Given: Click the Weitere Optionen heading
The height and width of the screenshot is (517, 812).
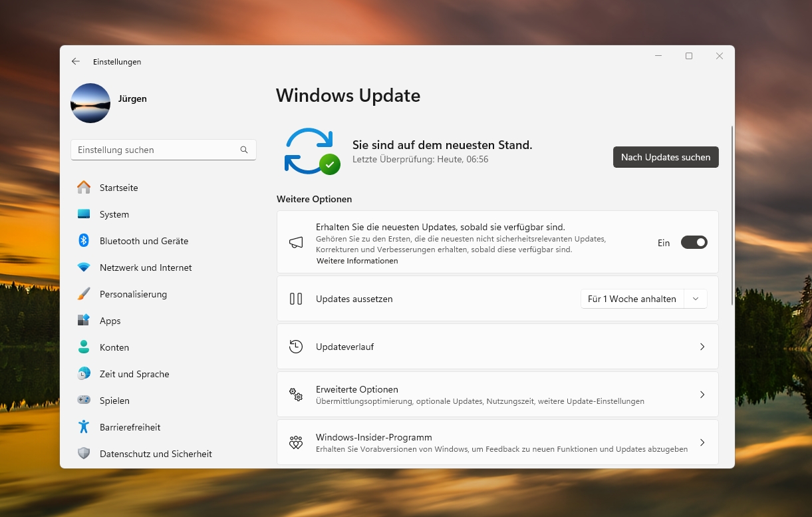Looking at the screenshot, I should click(x=314, y=199).
